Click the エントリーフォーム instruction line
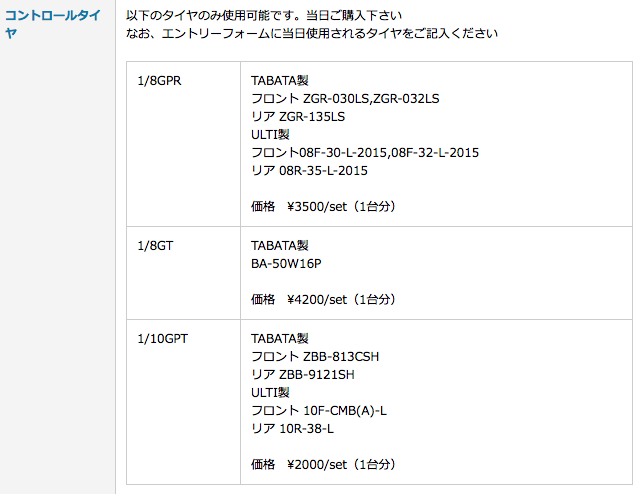 [312, 33]
